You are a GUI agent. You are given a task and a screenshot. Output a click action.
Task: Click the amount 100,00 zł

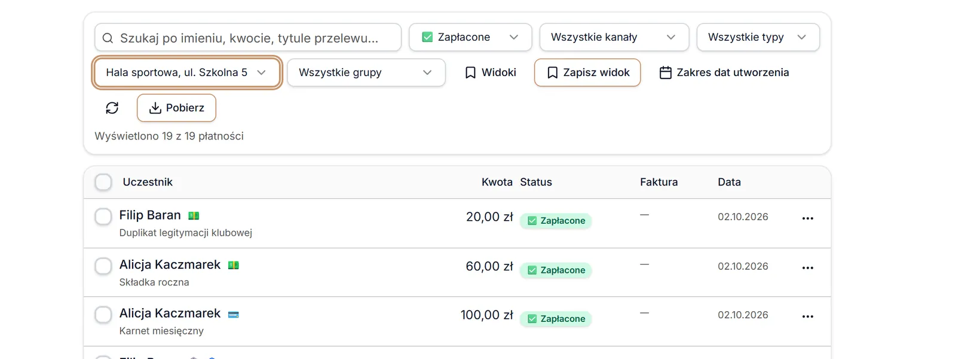(x=487, y=315)
